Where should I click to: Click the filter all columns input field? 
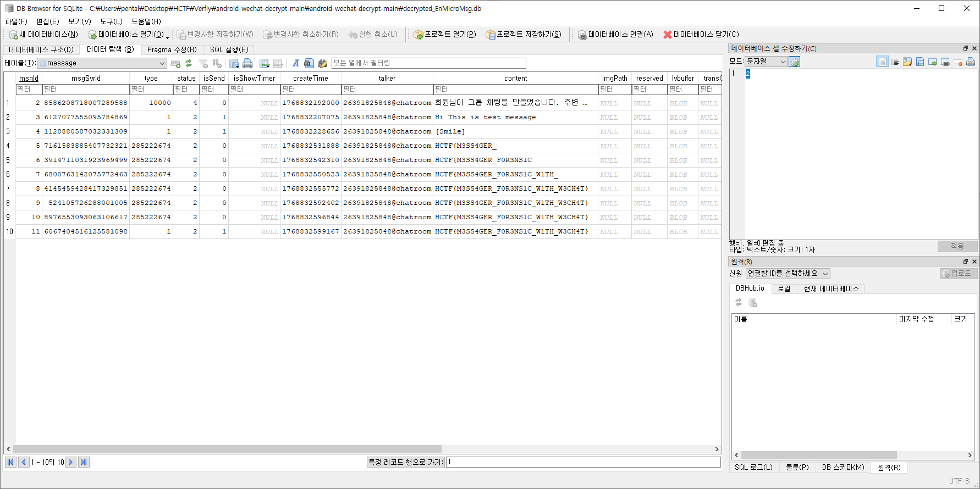pos(428,63)
